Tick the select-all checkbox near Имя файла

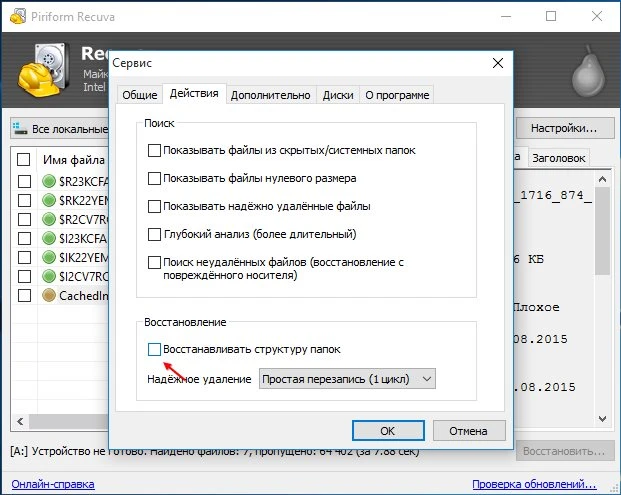(x=24, y=159)
